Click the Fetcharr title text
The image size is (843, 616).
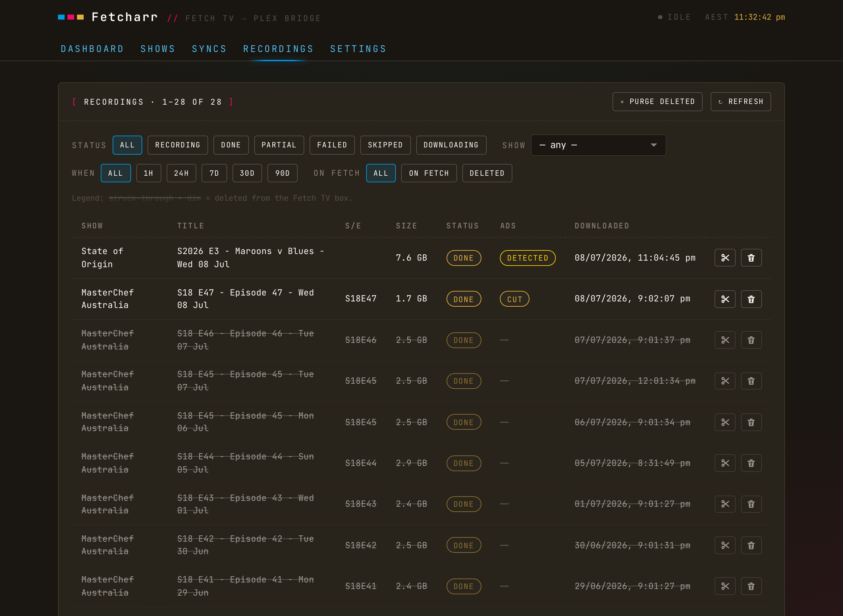pos(125,17)
